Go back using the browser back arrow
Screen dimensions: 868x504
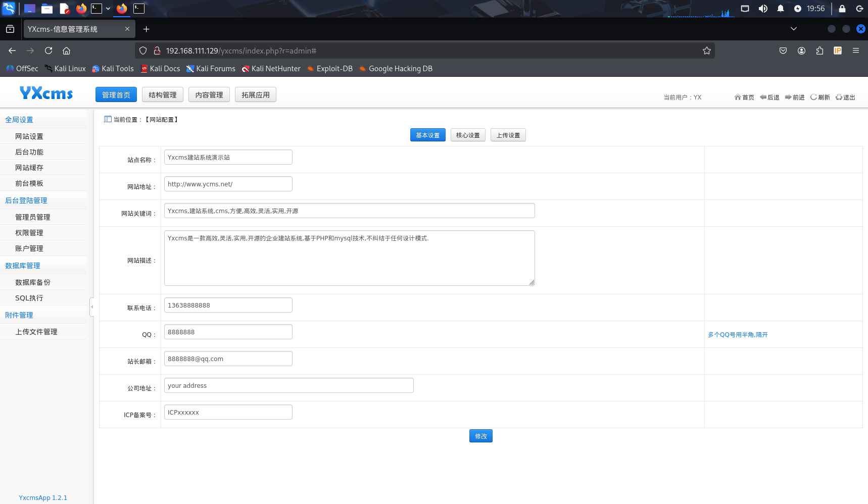12,51
